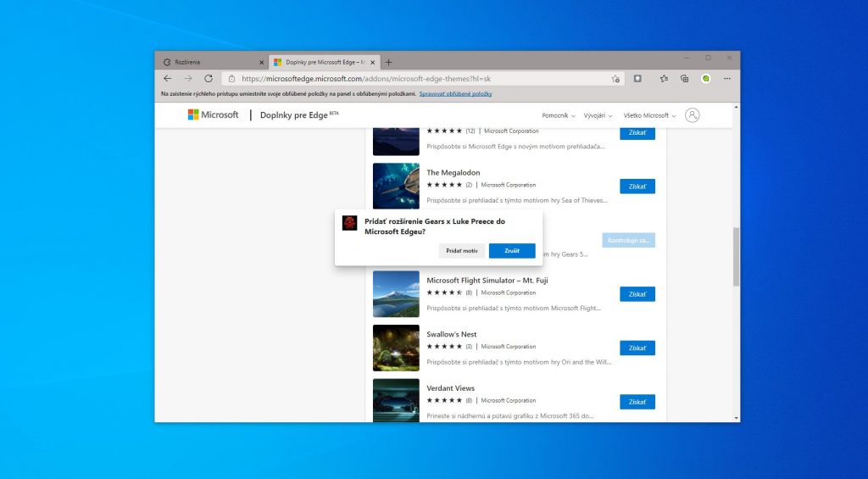The height and width of the screenshot is (479, 868).
Task: Maximize the Edge window
Action: pyautogui.click(x=708, y=58)
